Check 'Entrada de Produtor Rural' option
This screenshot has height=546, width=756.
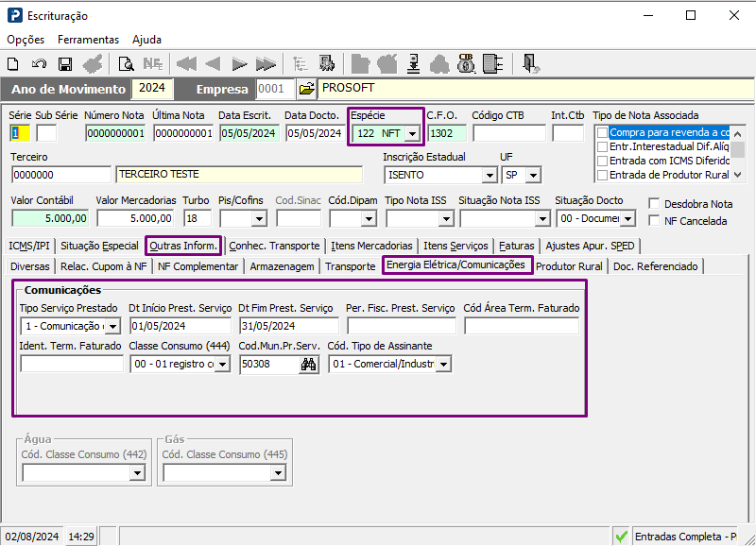click(602, 175)
